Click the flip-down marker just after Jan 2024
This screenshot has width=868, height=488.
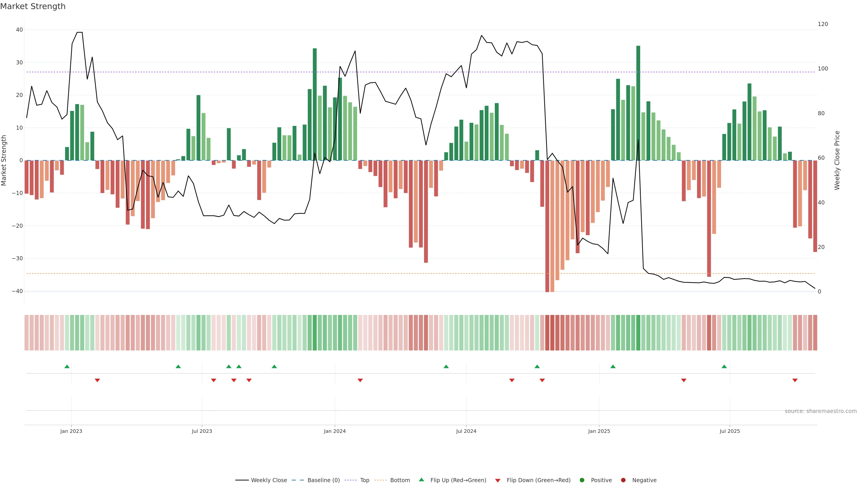(360, 380)
